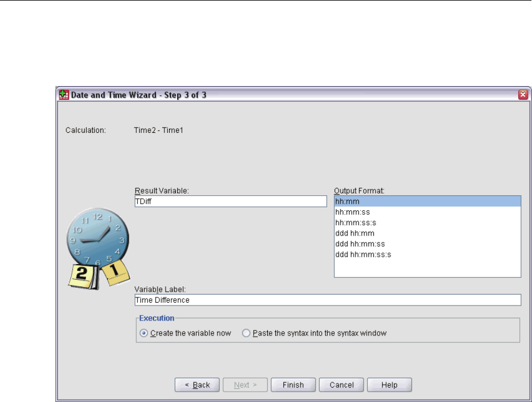Select the ddd hh:mm:ss output format
The height and width of the screenshot is (402, 532).
pyautogui.click(x=428, y=244)
